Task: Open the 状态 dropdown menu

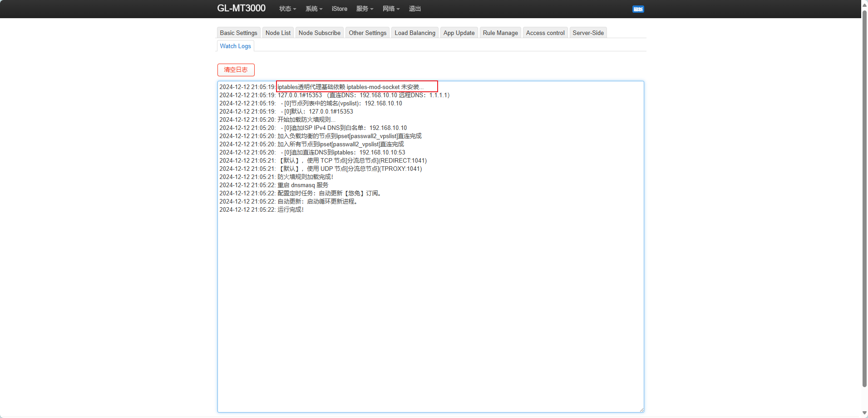Action: pos(287,9)
